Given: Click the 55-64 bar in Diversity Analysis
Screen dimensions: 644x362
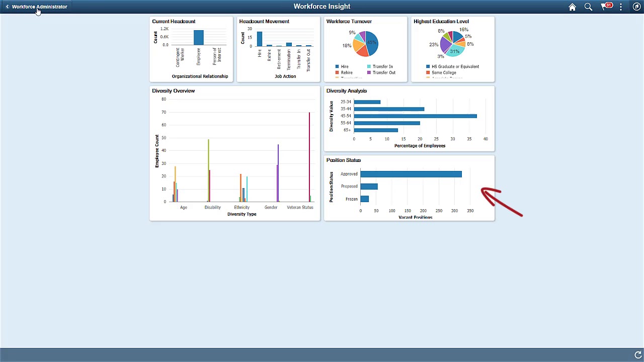Looking at the screenshot, I should (x=387, y=123).
